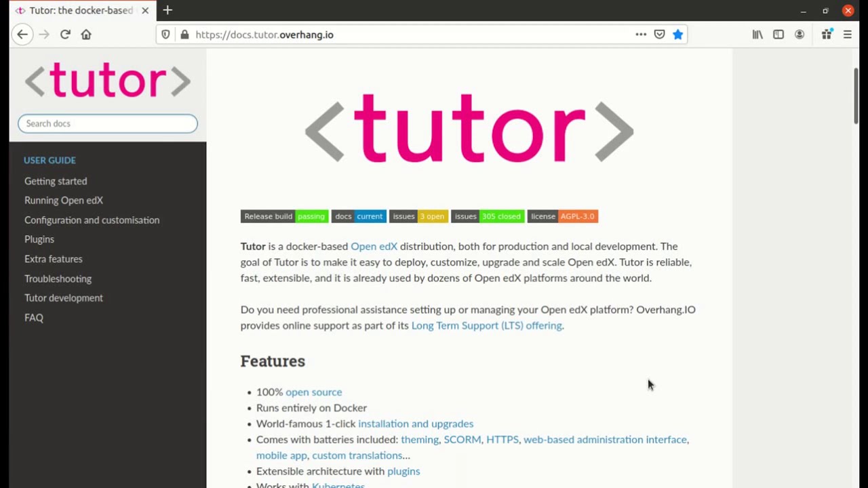Click the large Tutor logo image

(469, 129)
